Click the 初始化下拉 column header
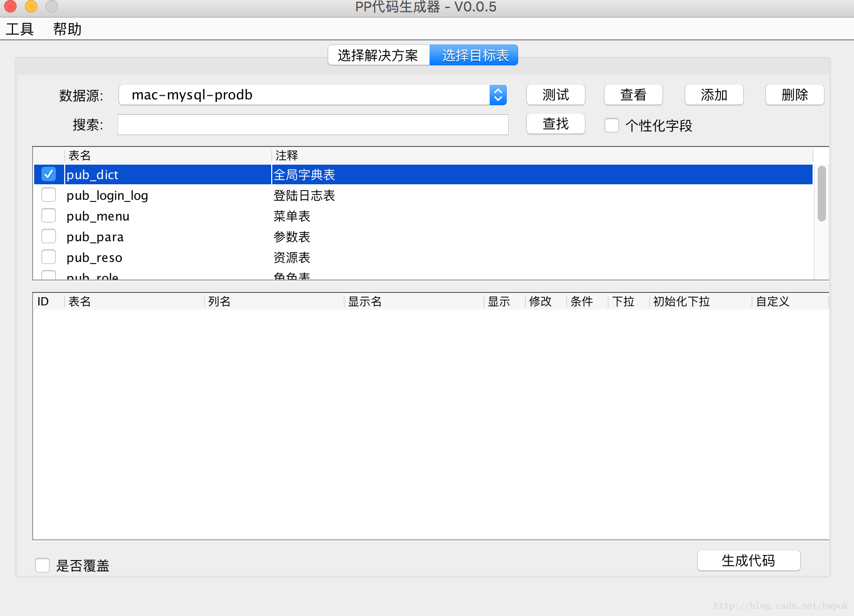854x616 pixels. point(701,301)
